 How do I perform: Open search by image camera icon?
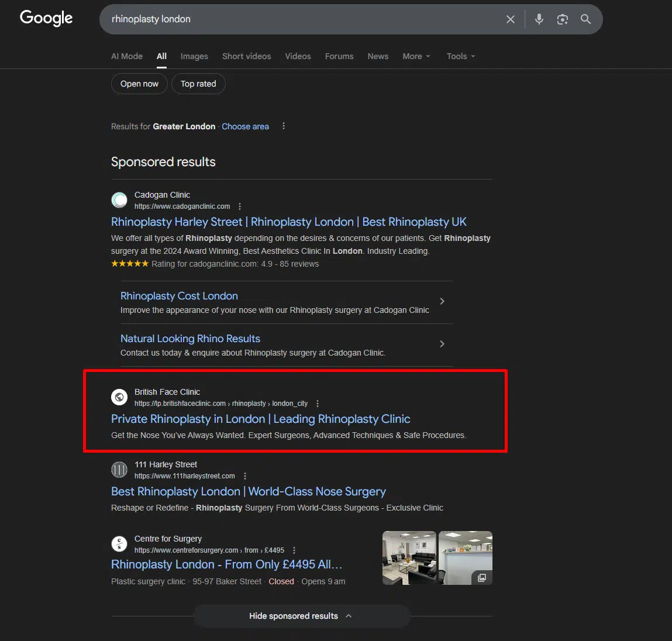coord(562,19)
